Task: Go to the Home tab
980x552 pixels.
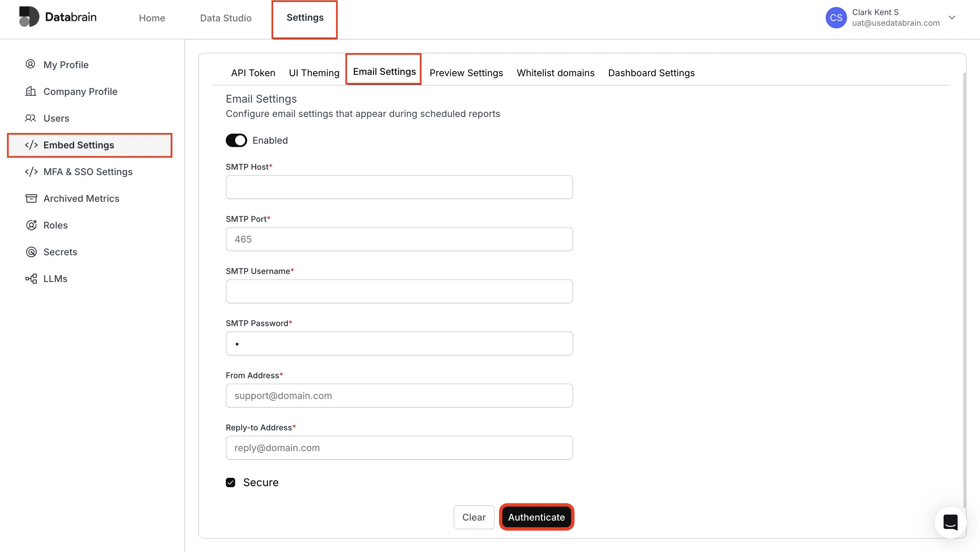Action: [152, 18]
